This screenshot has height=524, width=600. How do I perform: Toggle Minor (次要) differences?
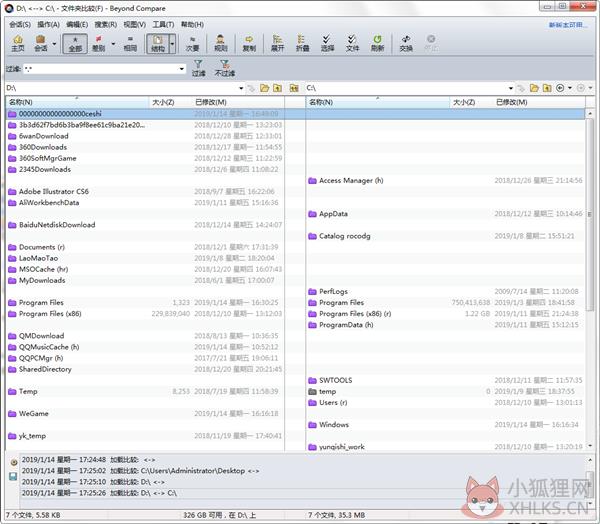tap(192, 44)
